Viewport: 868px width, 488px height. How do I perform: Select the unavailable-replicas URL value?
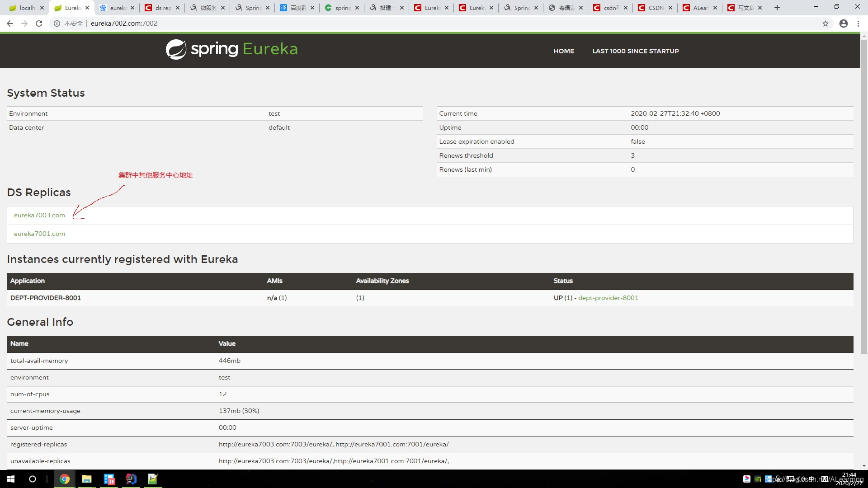coord(334,461)
